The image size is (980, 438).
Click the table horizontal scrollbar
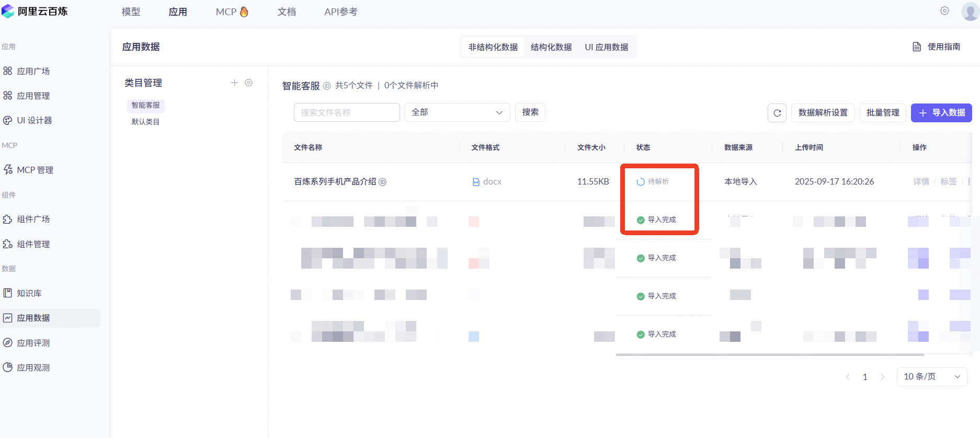point(770,355)
